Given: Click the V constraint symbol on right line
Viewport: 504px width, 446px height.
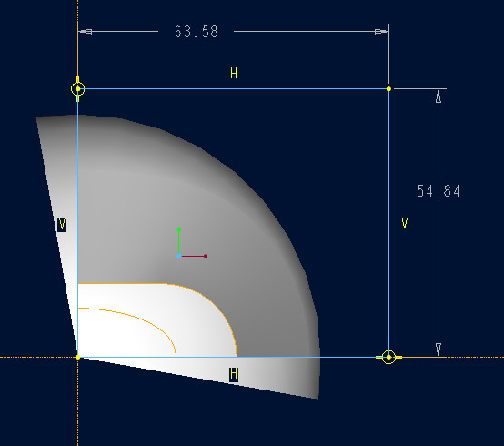Looking at the screenshot, I should pos(405,223).
